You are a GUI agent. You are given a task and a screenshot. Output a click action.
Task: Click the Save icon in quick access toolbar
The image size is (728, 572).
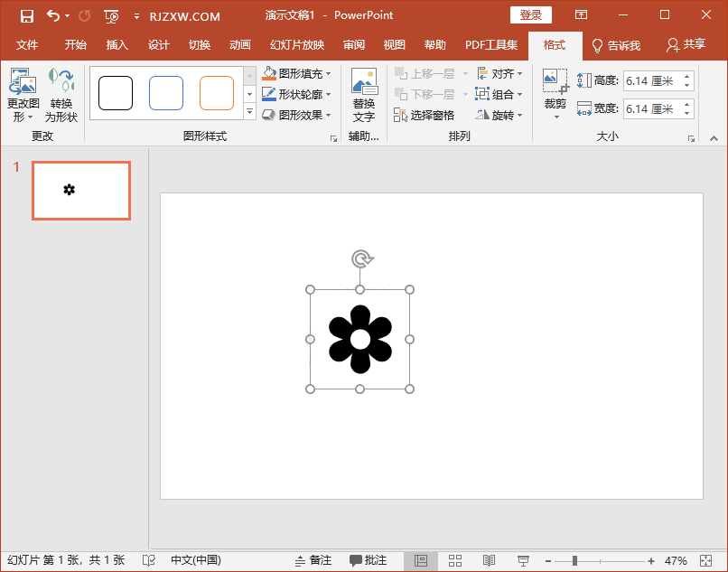[27, 15]
